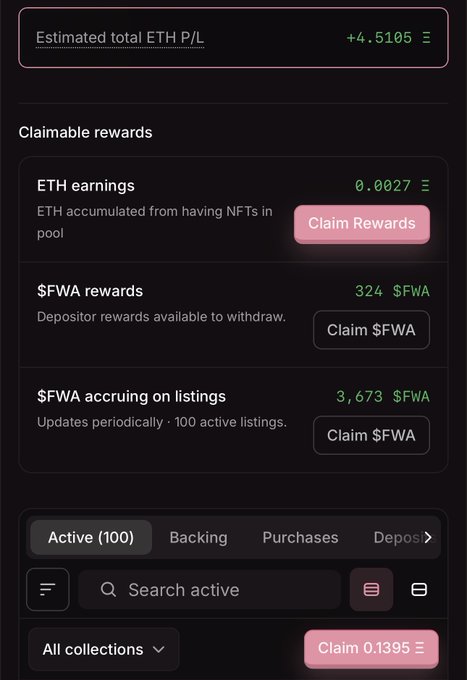The height and width of the screenshot is (680, 467).
Task: Click the Claim 0.1395 ETH button
Action: click(x=371, y=648)
